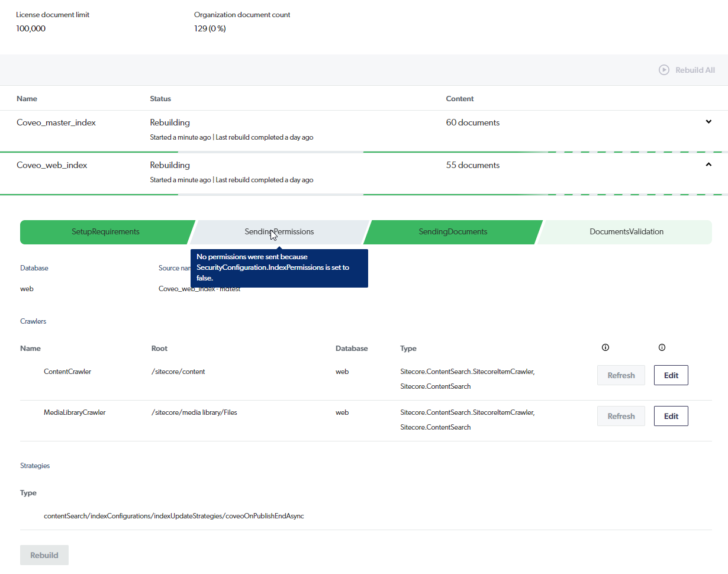Click the Rebuilding status of Coveo_web_index
The image size is (728, 574).
point(170,165)
